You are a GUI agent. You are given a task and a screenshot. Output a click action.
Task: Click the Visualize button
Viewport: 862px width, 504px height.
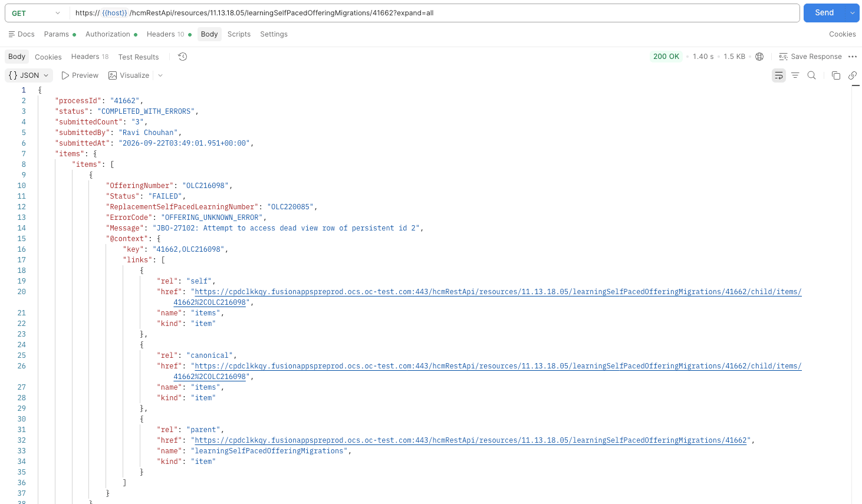pyautogui.click(x=129, y=75)
